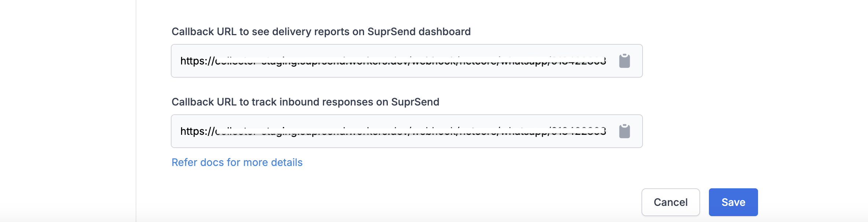This screenshot has width=868, height=222.
Task: Save the callback configuration
Action: tap(733, 202)
